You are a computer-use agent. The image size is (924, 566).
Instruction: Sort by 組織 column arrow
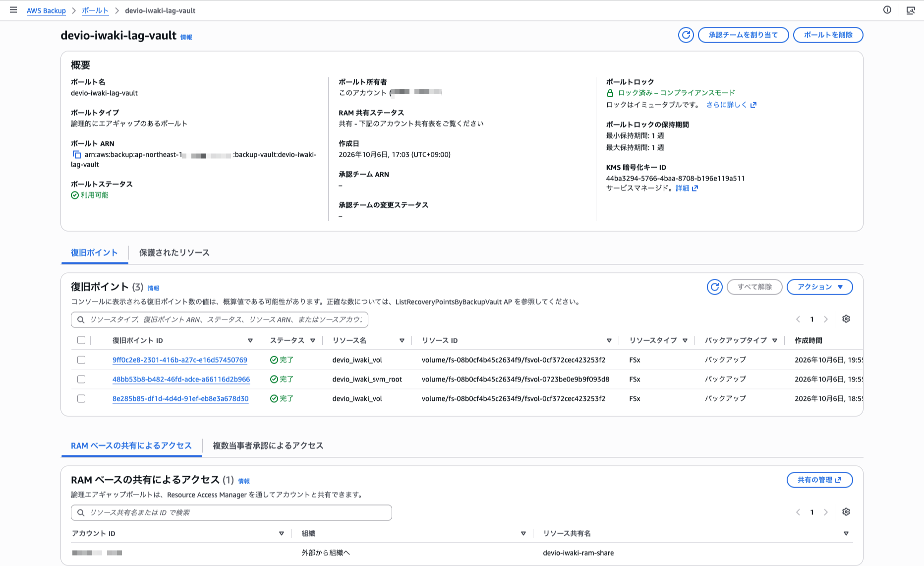point(523,533)
